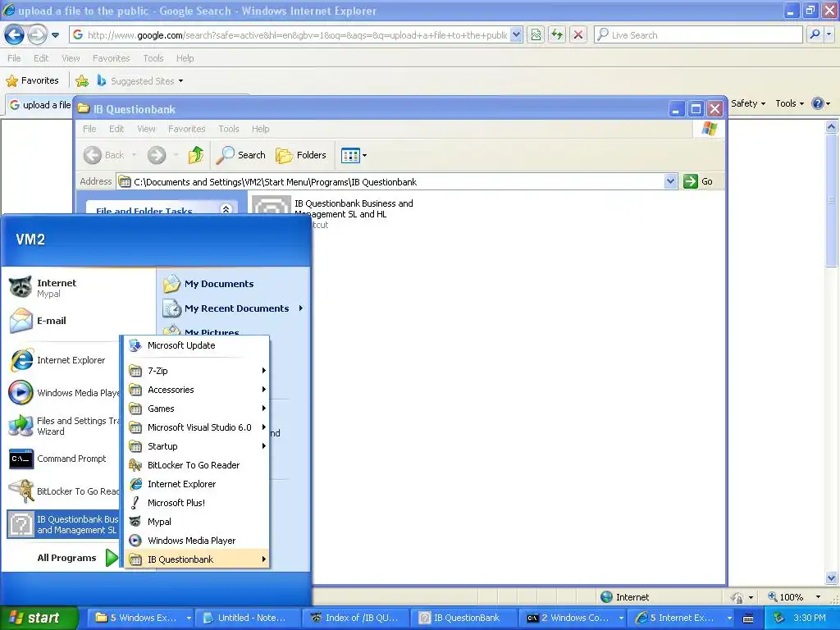The width and height of the screenshot is (840, 630).
Task: Click the Stop icon in Internet Explorer
Action: click(578, 34)
